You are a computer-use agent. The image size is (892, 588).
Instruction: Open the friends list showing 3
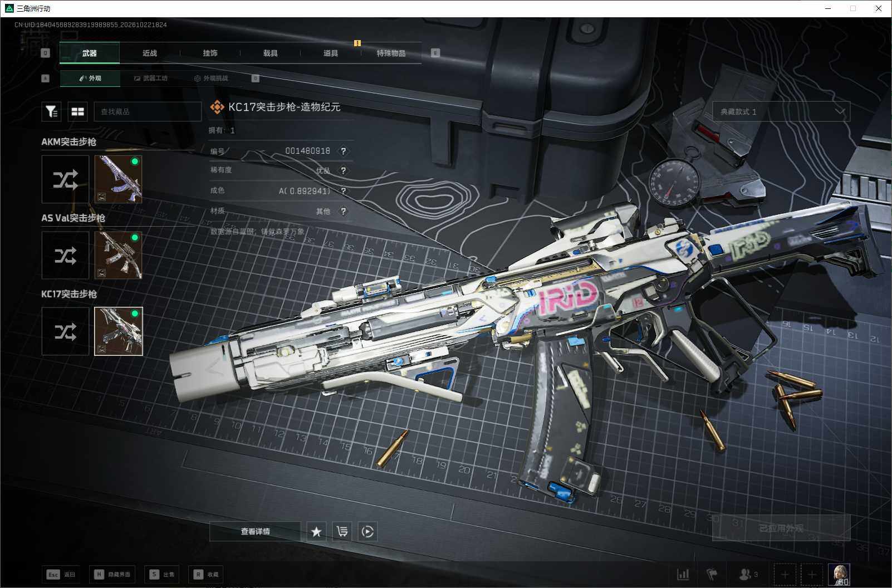[x=748, y=574]
